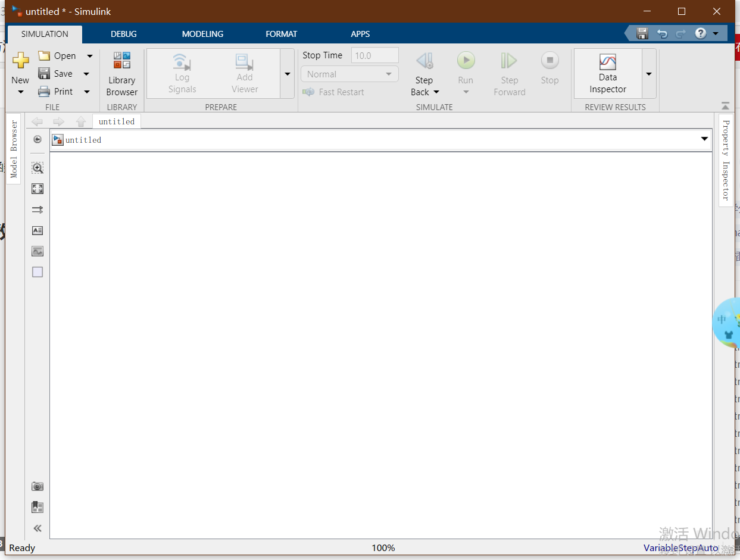Image resolution: width=740 pixels, height=560 pixels.
Task: Click Step Forward button
Action: pos(510,74)
